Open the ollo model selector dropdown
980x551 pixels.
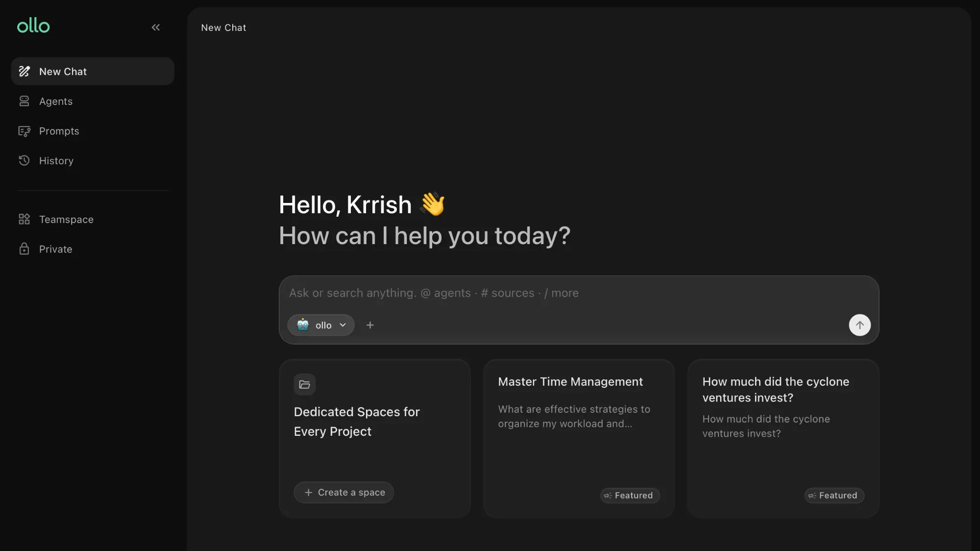click(x=321, y=325)
